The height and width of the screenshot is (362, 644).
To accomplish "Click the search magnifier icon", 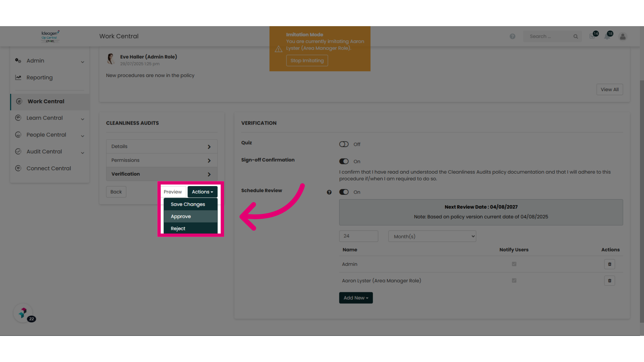I will pyautogui.click(x=576, y=36).
